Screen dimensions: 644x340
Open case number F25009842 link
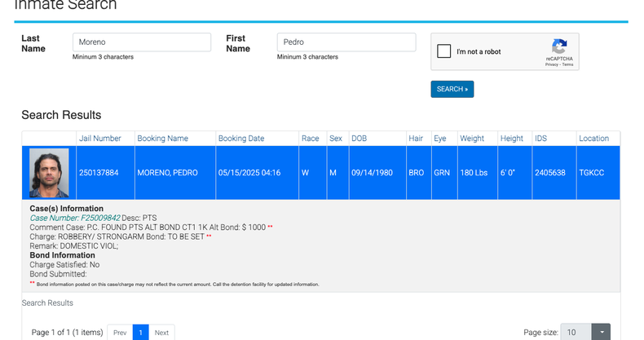pos(75,218)
